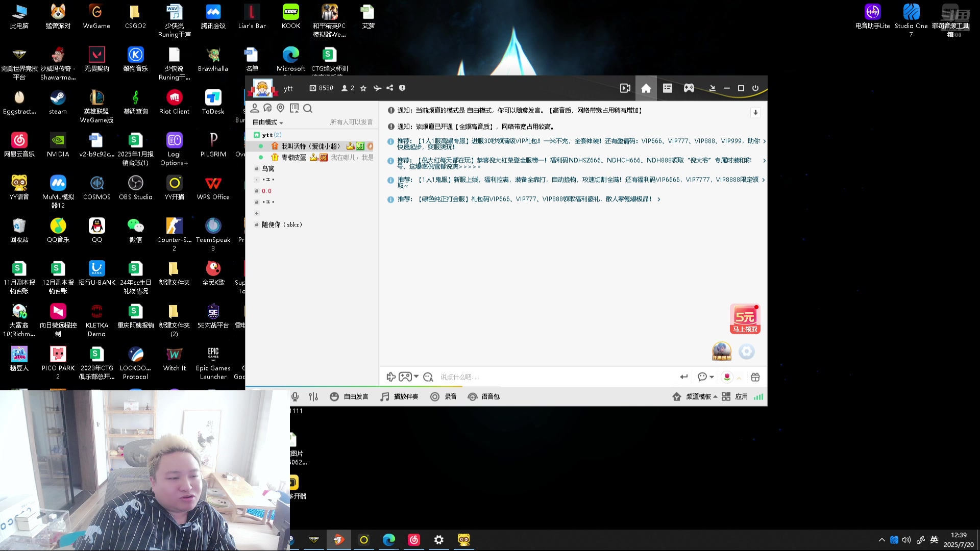The width and height of the screenshot is (980, 551).
Task: Expand the 倪大红 recommendation chevron
Action: [x=764, y=161]
